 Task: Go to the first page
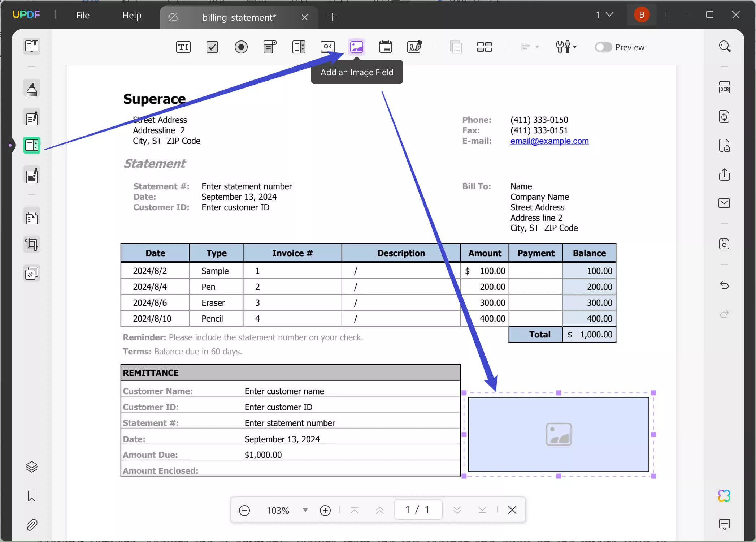355,510
